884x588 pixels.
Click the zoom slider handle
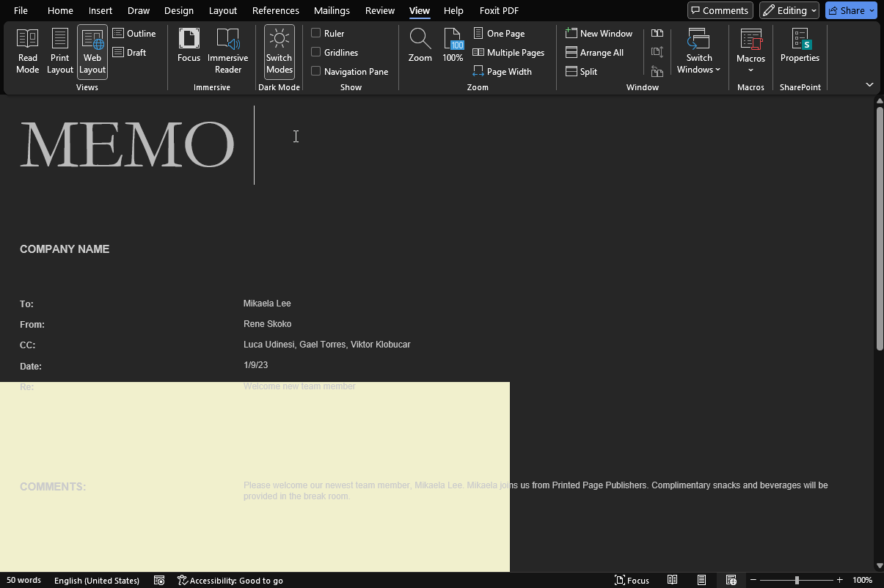[x=797, y=581]
